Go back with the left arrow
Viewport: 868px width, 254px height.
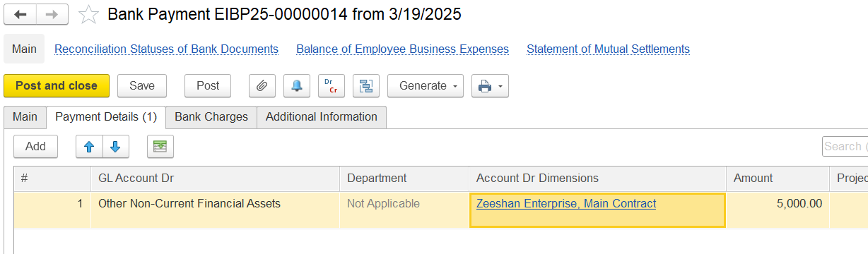pyautogui.click(x=20, y=14)
